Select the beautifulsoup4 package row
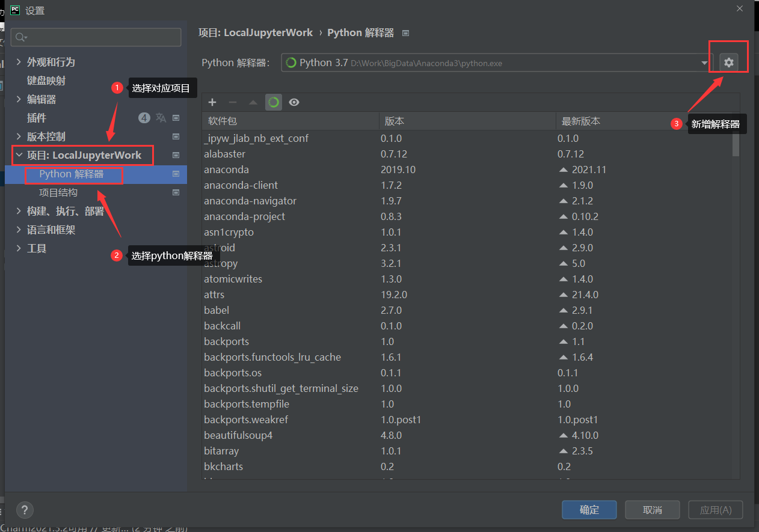759x532 pixels. [467, 435]
